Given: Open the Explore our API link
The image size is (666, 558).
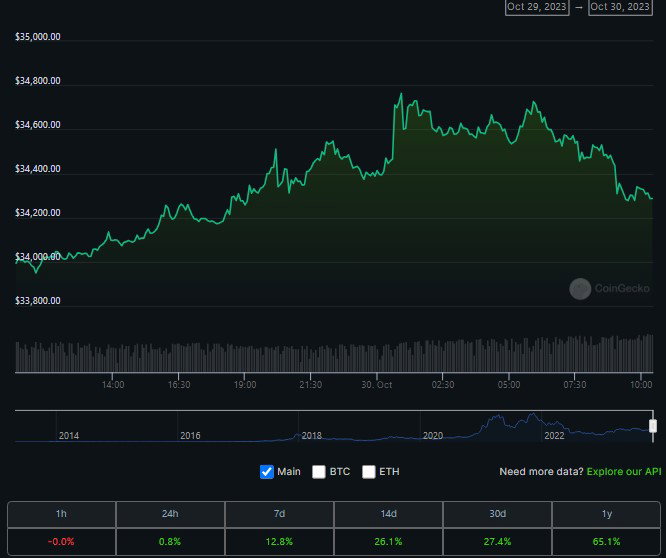Looking at the screenshot, I should click(624, 472).
